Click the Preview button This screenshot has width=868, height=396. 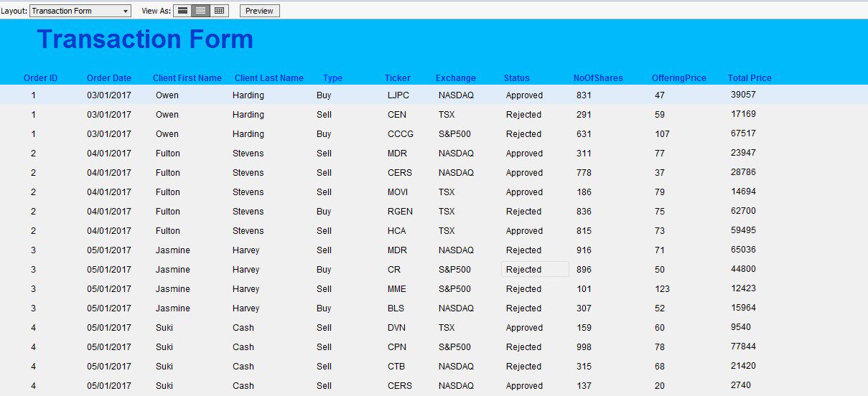point(259,11)
